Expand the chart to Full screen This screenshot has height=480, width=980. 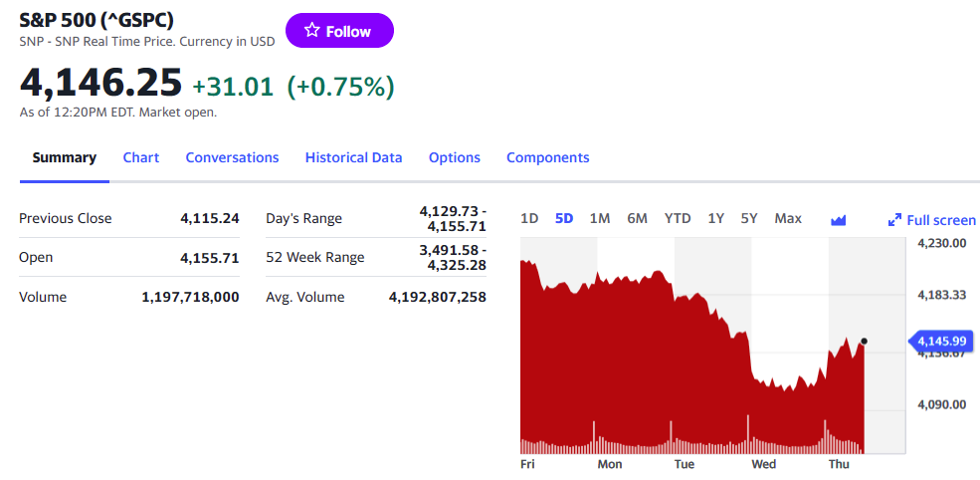pos(932,220)
